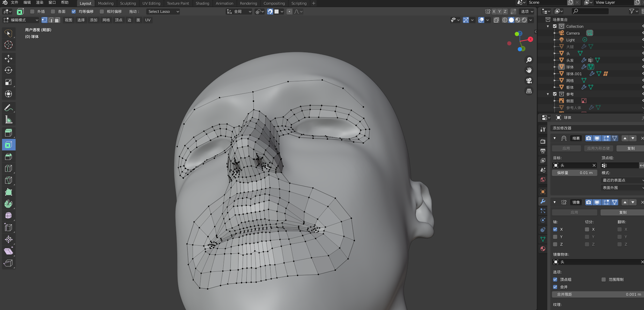Open Object Data properties tab (green triangle)
The width and height of the screenshot is (644, 310).
click(x=543, y=239)
